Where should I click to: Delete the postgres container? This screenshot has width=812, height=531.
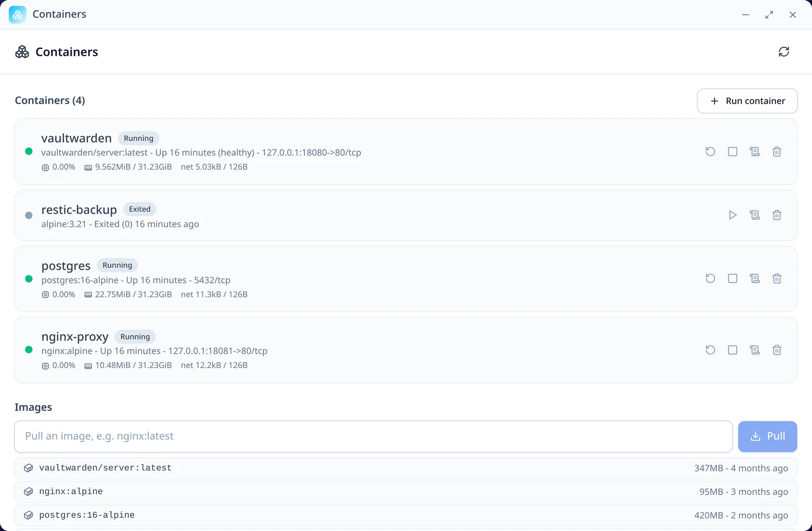point(776,278)
